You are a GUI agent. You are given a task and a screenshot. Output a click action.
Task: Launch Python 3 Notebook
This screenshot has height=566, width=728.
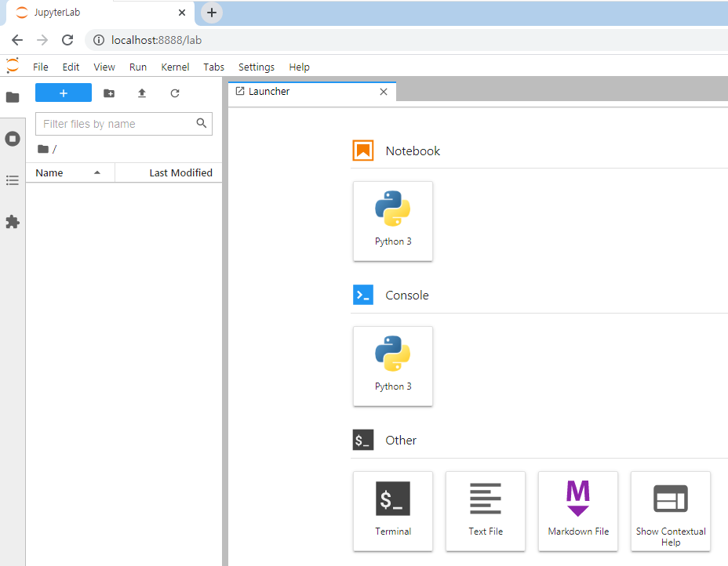coord(393,221)
